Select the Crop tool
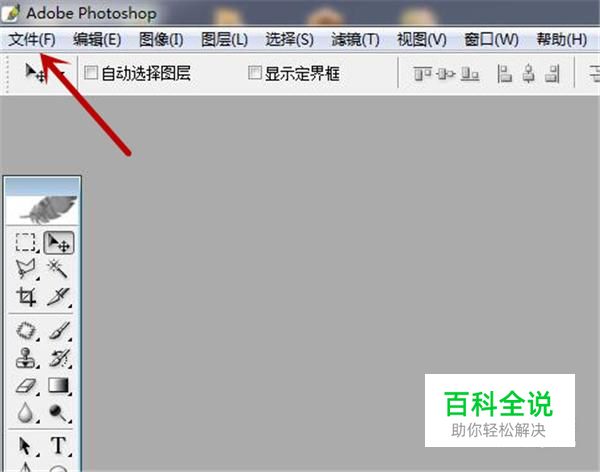 click(26, 296)
